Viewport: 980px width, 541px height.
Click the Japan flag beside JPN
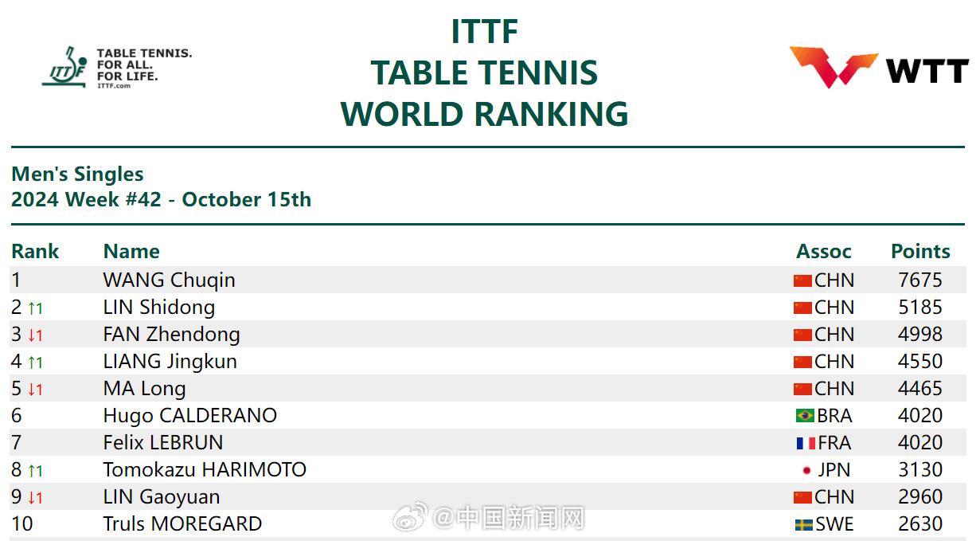(x=806, y=470)
